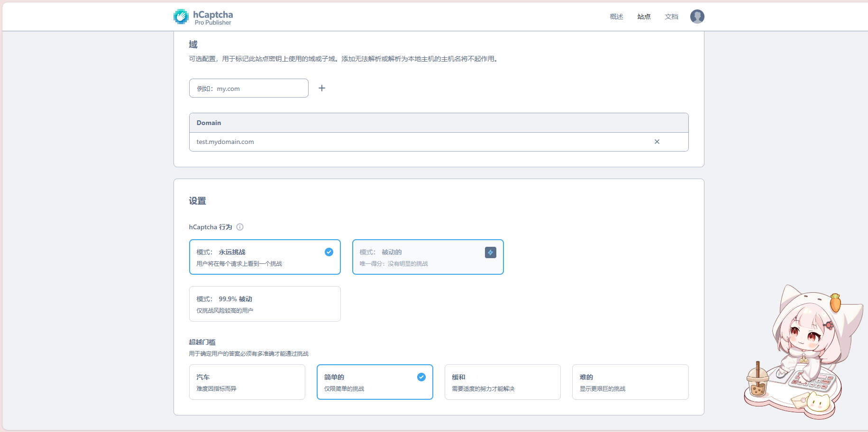Open the user profile avatar menu
The image size is (868, 432).
[697, 17]
